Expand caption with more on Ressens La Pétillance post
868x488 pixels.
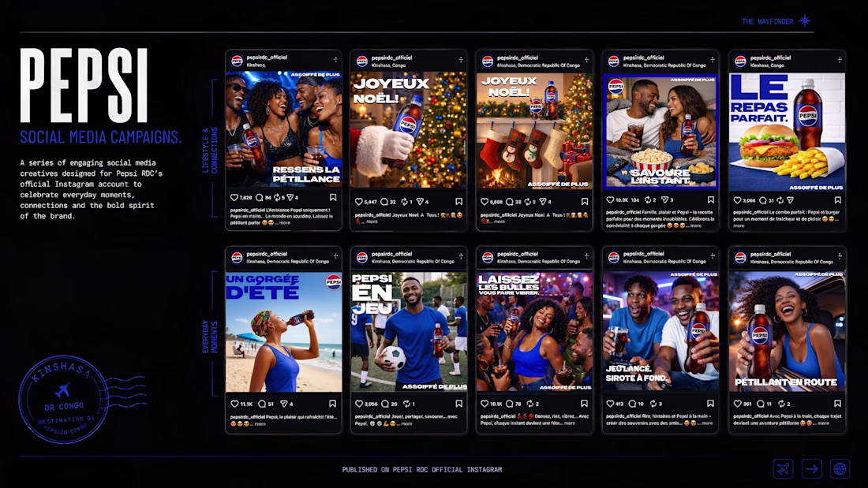285,223
